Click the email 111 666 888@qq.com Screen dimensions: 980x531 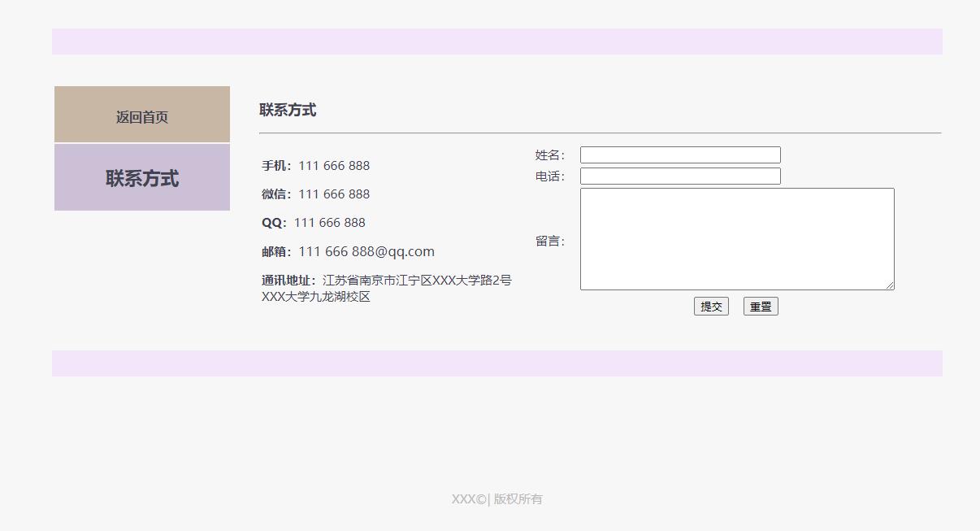coord(366,251)
